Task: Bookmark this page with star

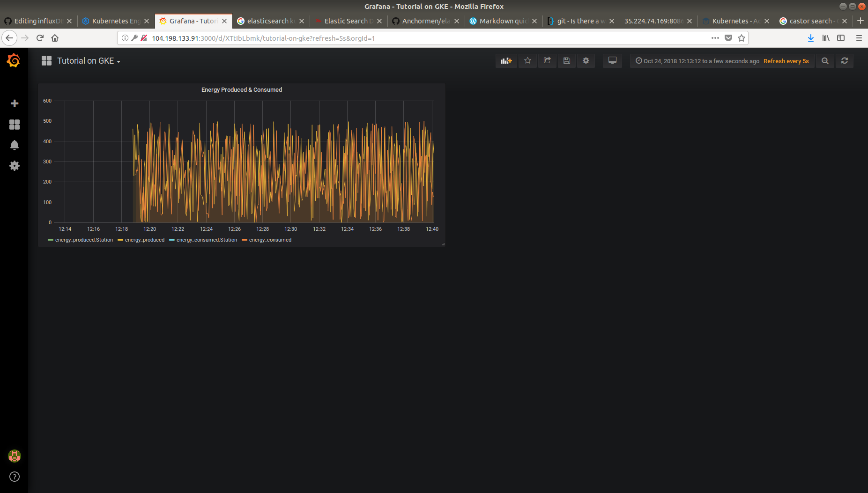Action: pyautogui.click(x=741, y=38)
